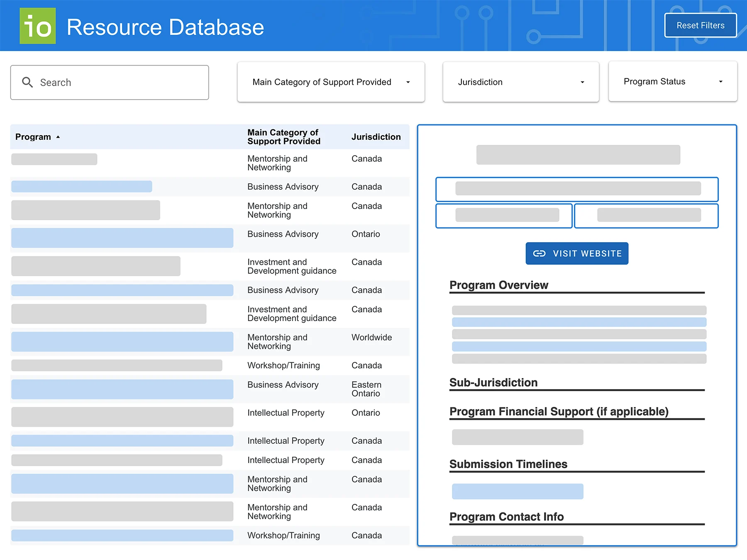Click the Visit Website button
Screen dimensions: 747x560
coord(577,253)
